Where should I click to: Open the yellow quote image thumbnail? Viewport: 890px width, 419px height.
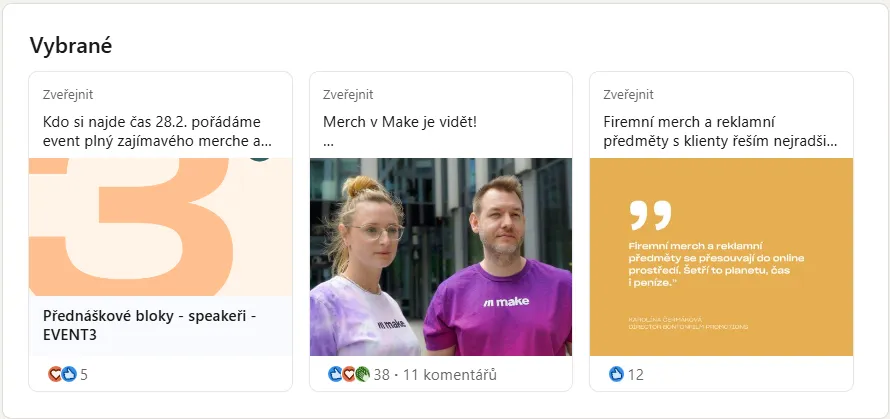tap(721, 257)
